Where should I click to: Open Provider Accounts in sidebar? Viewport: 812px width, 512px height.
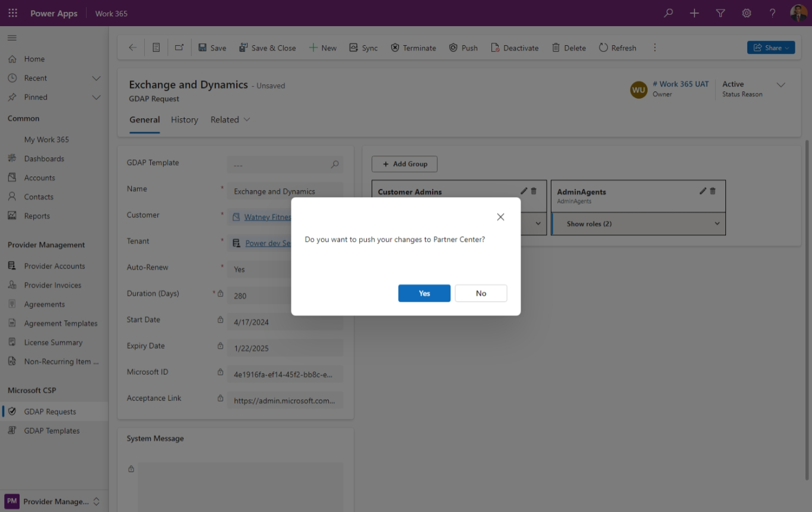point(54,266)
